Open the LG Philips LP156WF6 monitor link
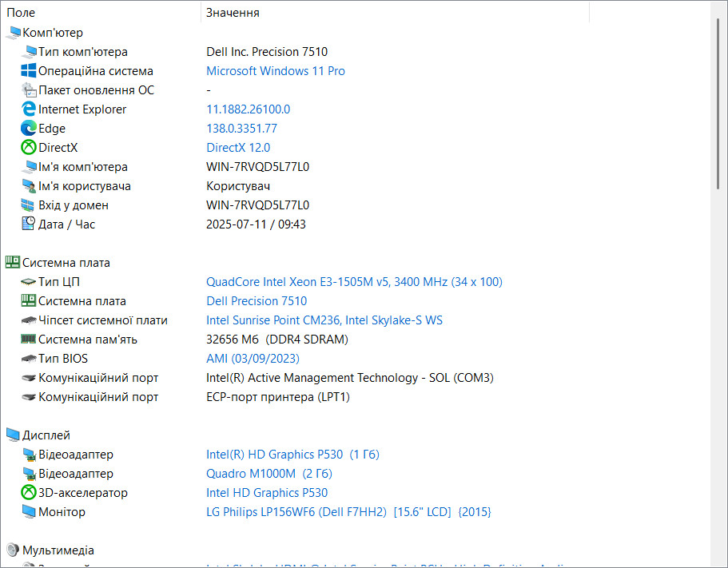 pyautogui.click(x=348, y=512)
